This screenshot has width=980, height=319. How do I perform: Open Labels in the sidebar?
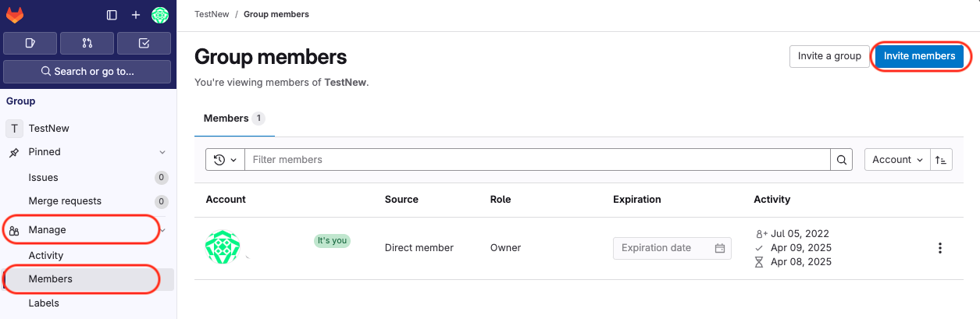(x=44, y=303)
